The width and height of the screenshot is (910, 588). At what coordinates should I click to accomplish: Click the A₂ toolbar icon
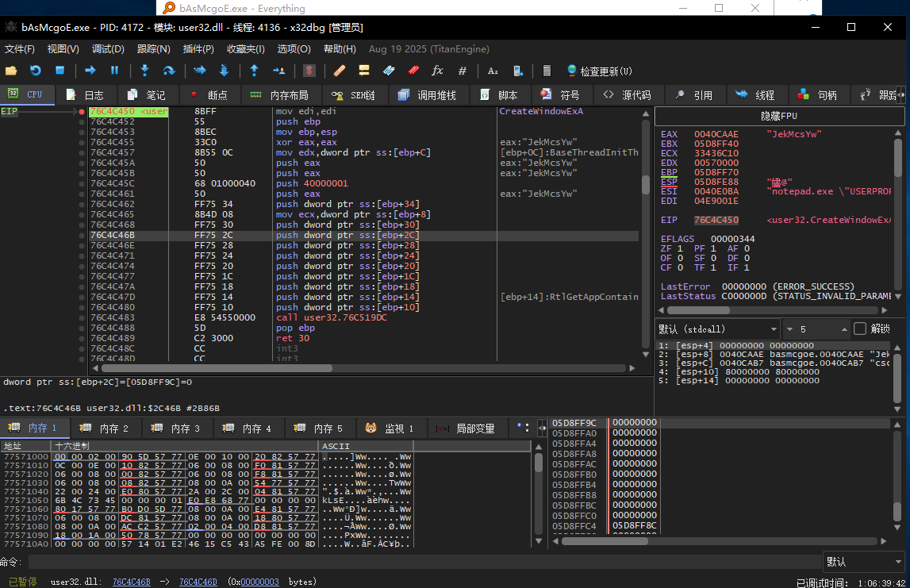tap(493, 71)
